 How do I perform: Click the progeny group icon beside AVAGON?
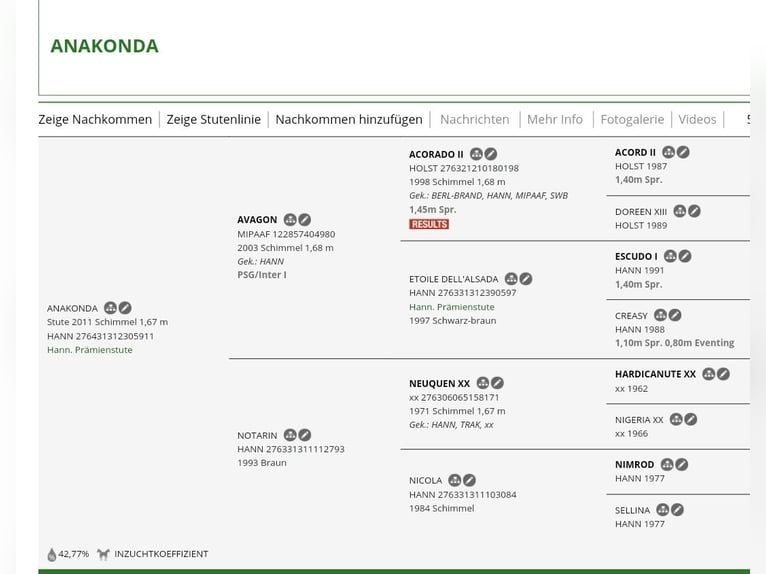(290, 220)
